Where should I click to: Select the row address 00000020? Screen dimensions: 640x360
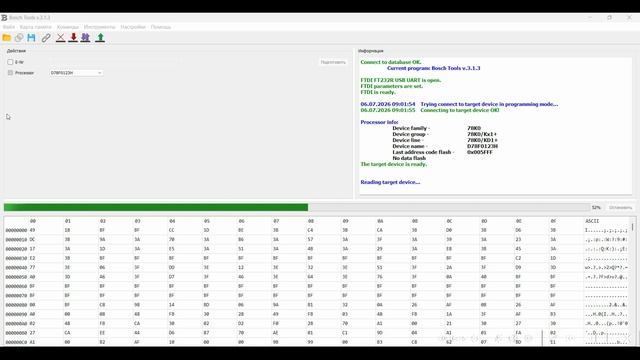click(16, 249)
